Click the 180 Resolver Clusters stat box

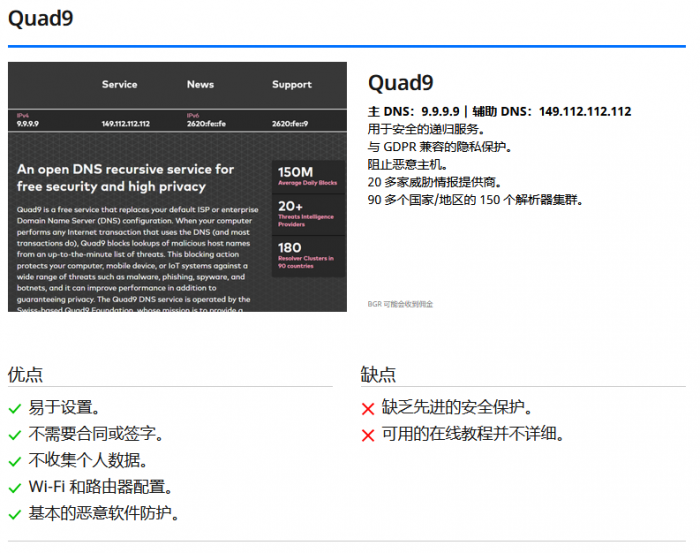(309, 254)
